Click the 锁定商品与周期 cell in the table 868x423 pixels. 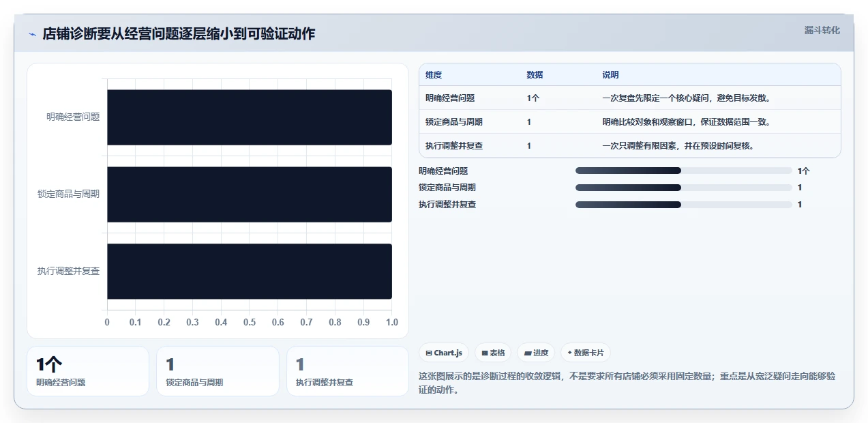point(454,122)
